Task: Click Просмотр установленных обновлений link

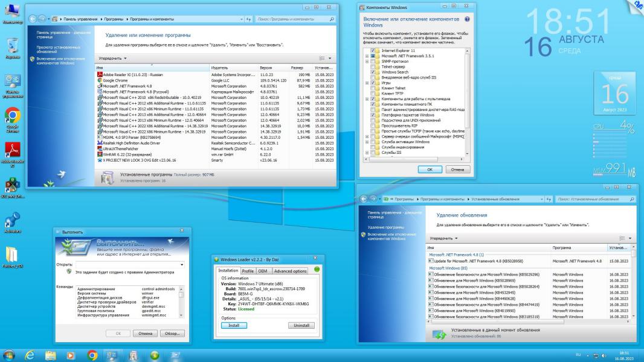Action: coord(58,49)
